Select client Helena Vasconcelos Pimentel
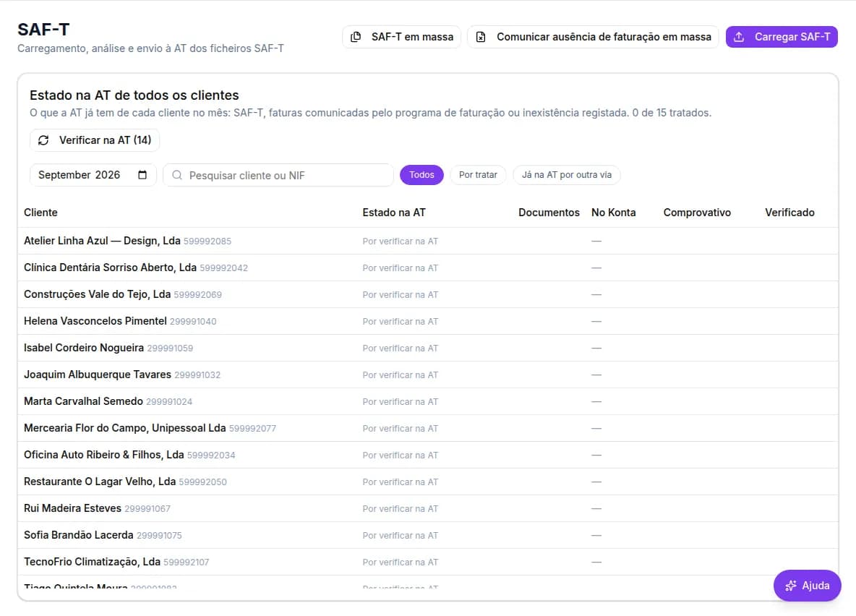This screenshot has height=616, width=856. pos(95,321)
